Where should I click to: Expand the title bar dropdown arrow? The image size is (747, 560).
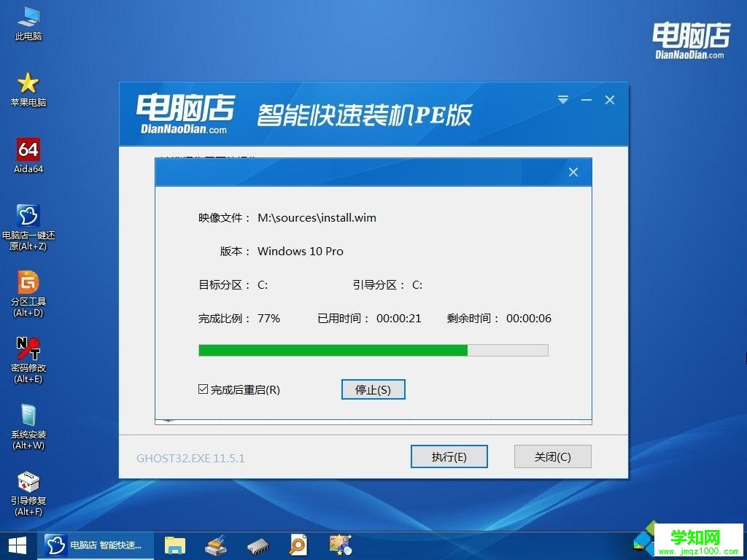(562, 100)
